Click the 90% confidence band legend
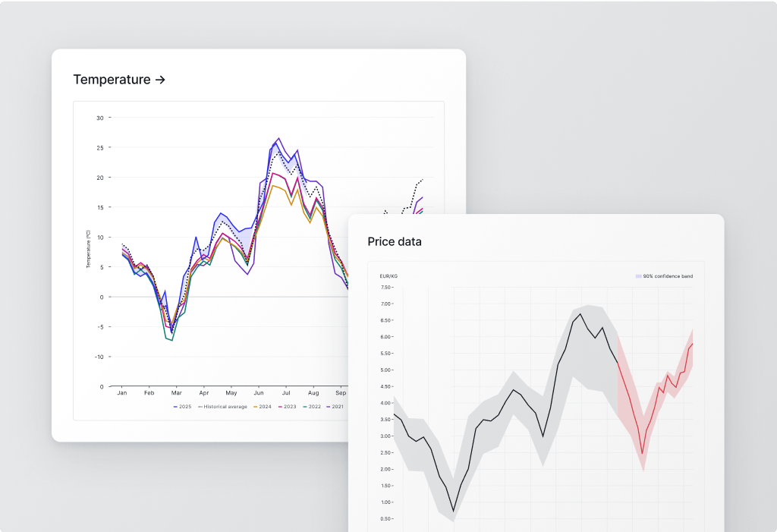This screenshot has height=532, width=777. tap(664, 276)
